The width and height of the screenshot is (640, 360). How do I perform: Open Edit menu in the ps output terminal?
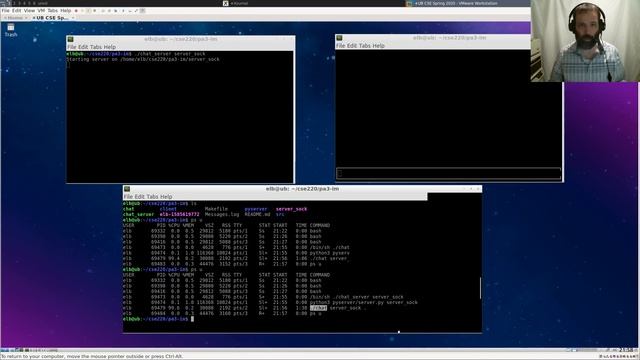pos(140,197)
